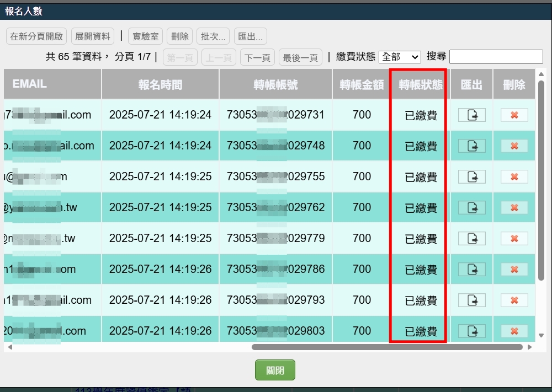Screen dimensions: 552x392
Task: Export the record for account ending 029762
Action: [x=472, y=207]
